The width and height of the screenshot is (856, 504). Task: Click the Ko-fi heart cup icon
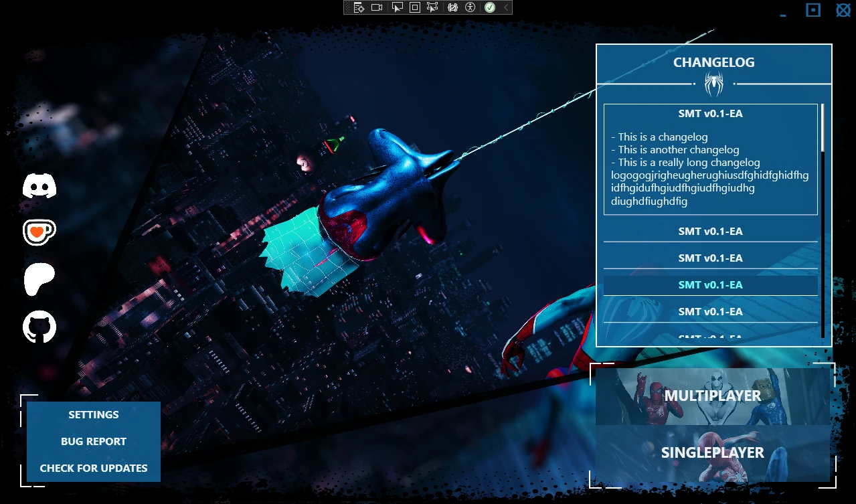[39, 232]
